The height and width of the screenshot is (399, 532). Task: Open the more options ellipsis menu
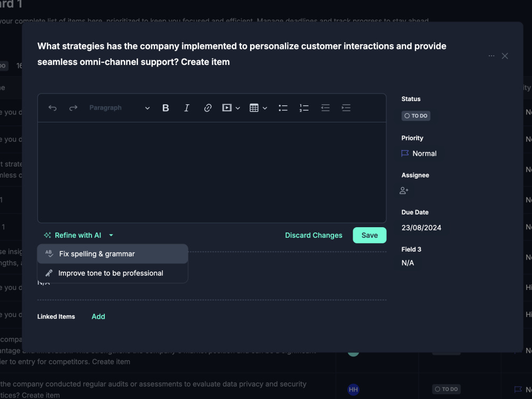[x=491, y=56]
